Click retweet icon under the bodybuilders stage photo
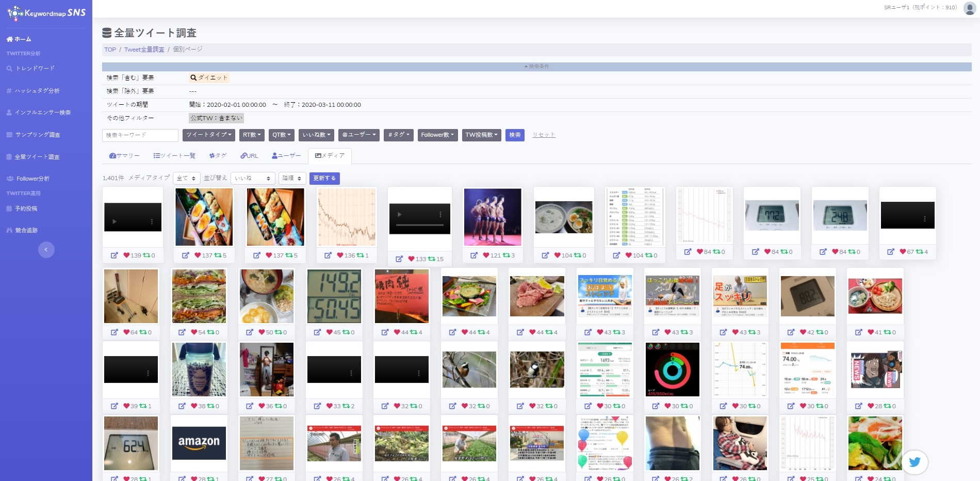 click(x=506, y=255)
